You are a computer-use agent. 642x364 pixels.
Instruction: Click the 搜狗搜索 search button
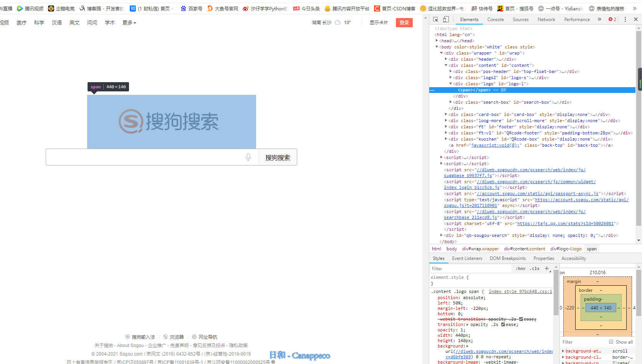tap(278, 157)
